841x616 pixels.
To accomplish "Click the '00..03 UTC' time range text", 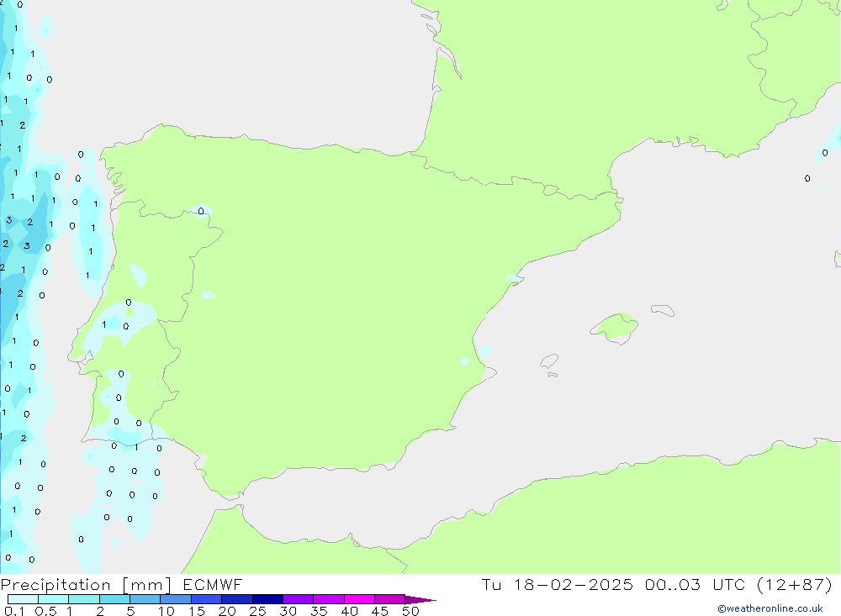I will tap(696, 584).
